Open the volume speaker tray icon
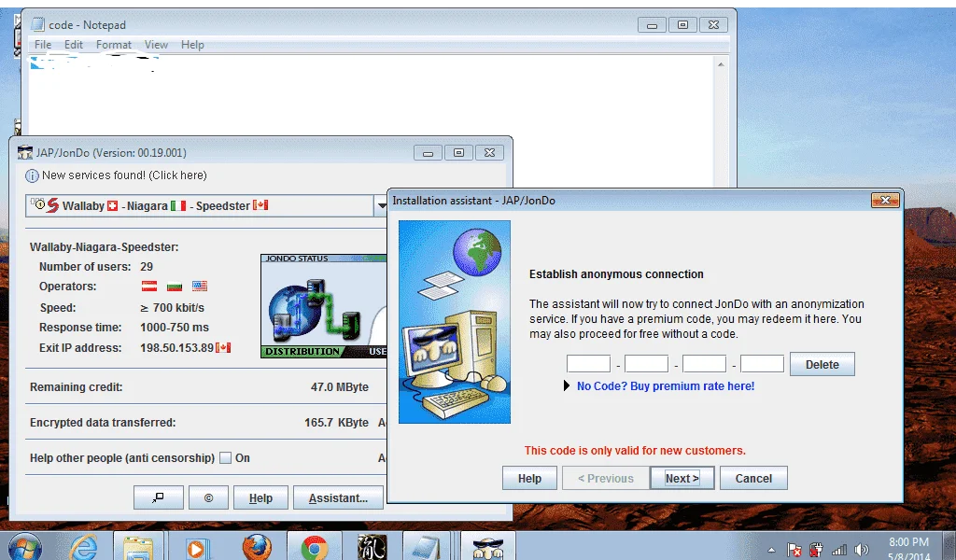The height and width of the screenshot is (560, 956). 862,551
